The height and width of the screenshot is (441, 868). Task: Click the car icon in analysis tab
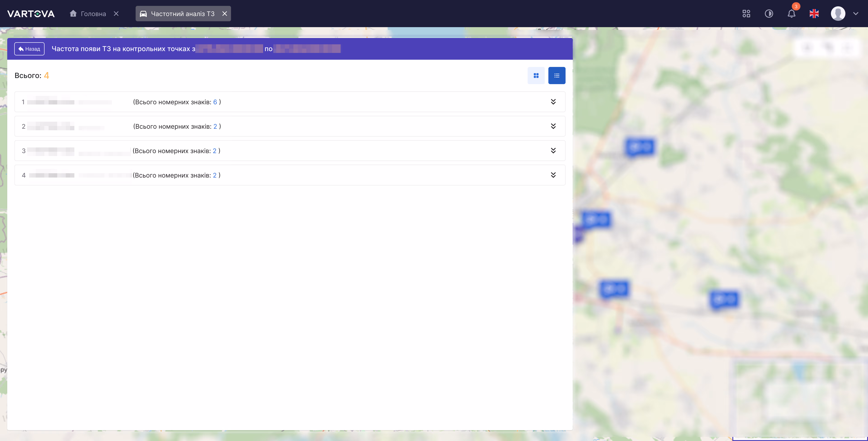[x=143, y=14]
